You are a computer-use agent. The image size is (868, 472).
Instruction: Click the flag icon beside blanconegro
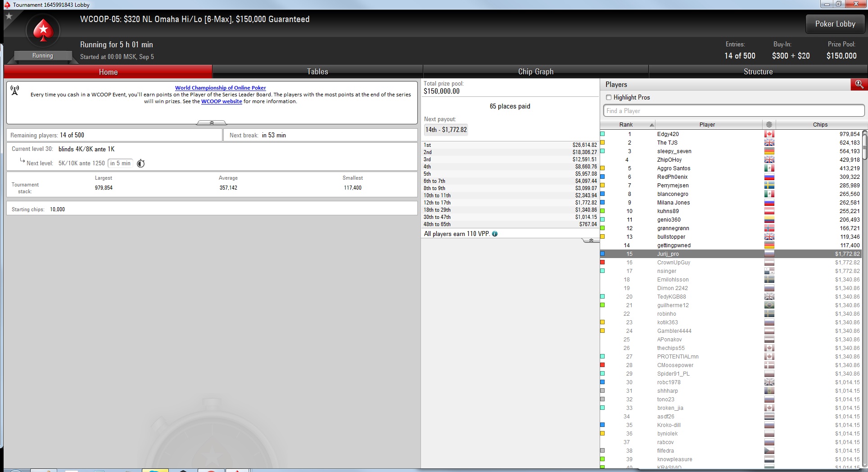tap(769, 194)
